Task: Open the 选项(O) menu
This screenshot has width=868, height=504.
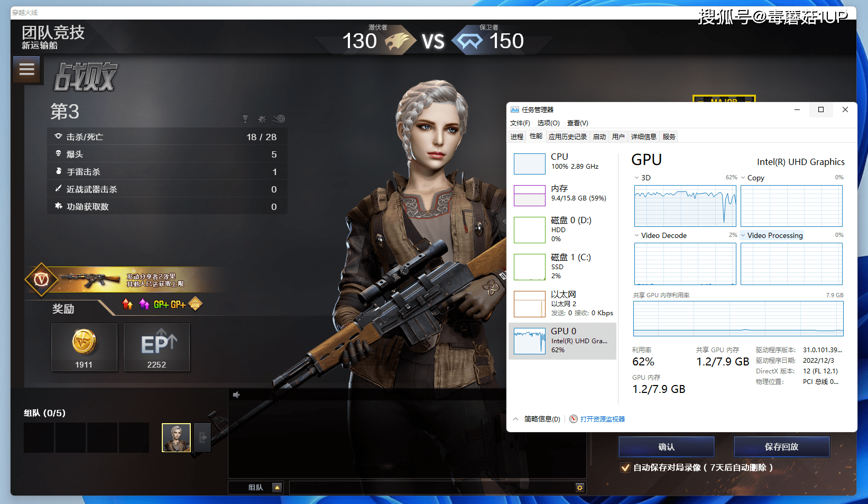Action: tap(549, 123)
